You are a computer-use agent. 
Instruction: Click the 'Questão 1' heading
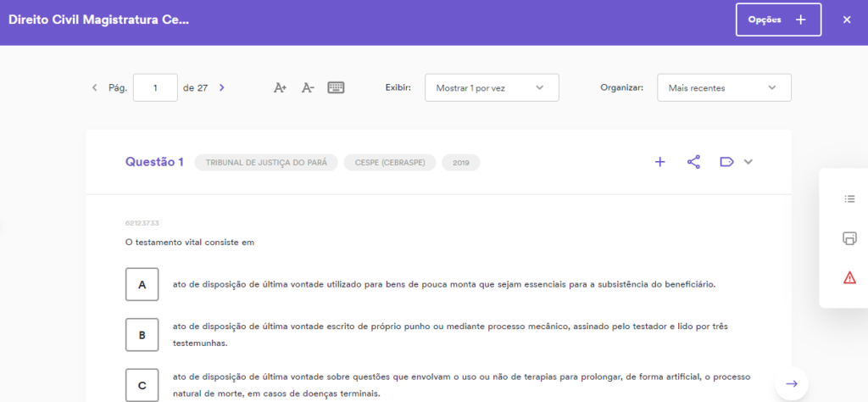[154, 162]
